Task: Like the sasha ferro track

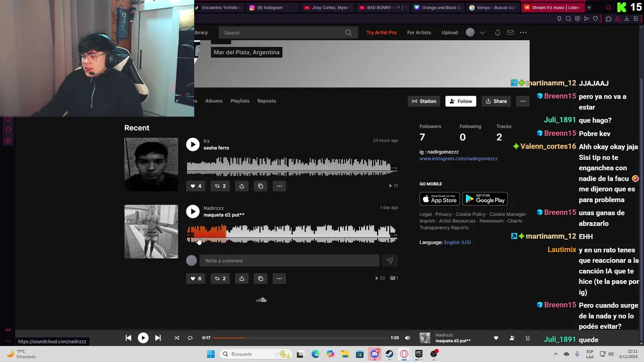Action: click(x=195, y=186)
